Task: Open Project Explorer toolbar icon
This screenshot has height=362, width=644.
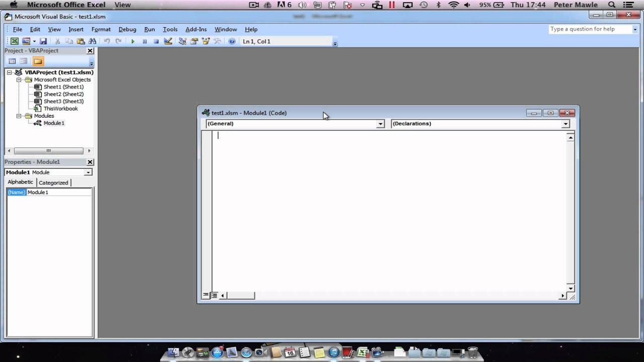Action: 182,41
